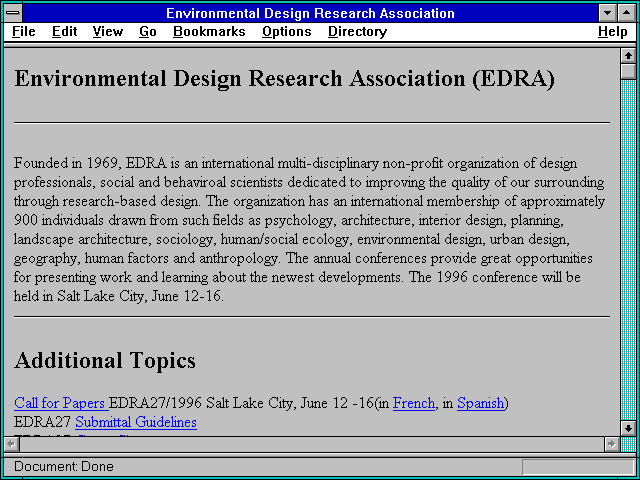Open the Directory menu
Viewport: 640px width, 480px height.
point(358,32)
